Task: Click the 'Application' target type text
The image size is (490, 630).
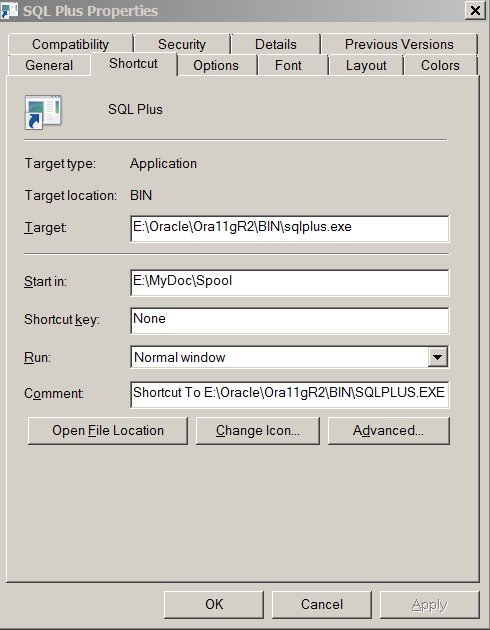Action: point(163,164)
